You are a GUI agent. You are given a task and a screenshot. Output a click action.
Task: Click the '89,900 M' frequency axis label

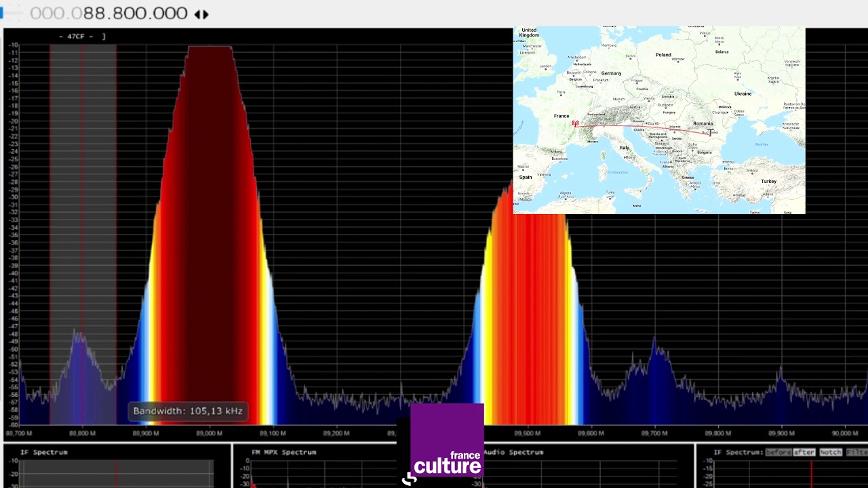[781, 433]
